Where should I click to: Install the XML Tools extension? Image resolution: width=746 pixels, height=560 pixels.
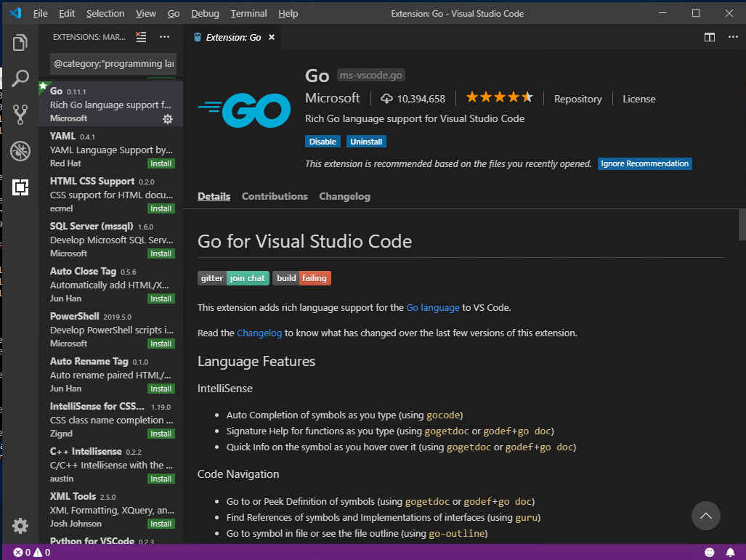161,524
